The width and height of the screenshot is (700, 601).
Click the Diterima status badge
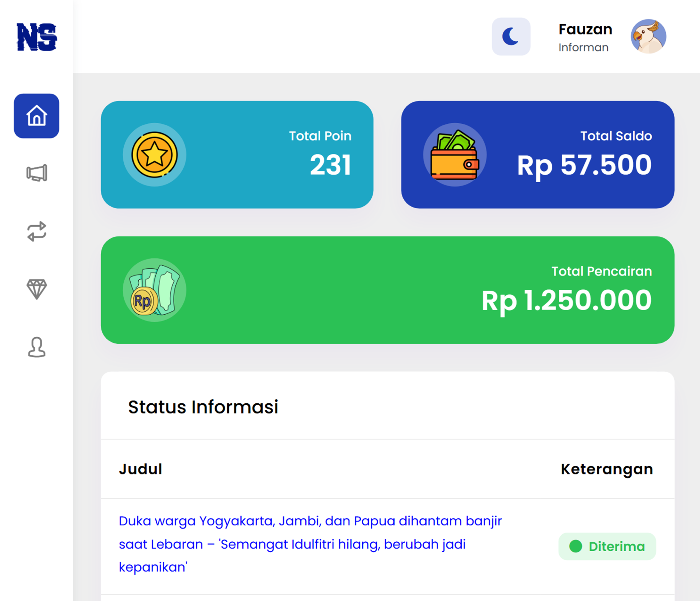coord(607,546)
